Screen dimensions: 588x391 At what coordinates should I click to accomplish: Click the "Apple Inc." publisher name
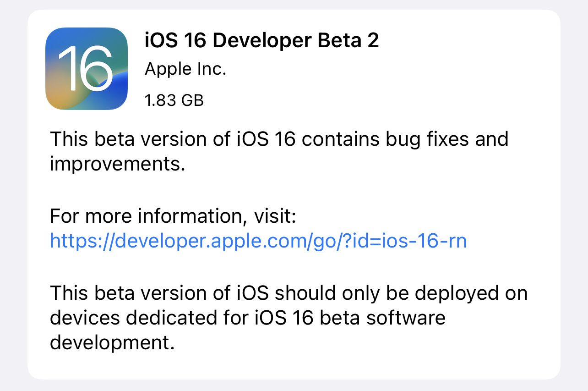(185, 70)
